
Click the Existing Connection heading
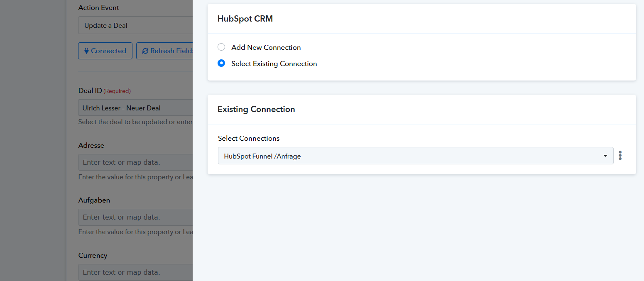coord(256,109)
